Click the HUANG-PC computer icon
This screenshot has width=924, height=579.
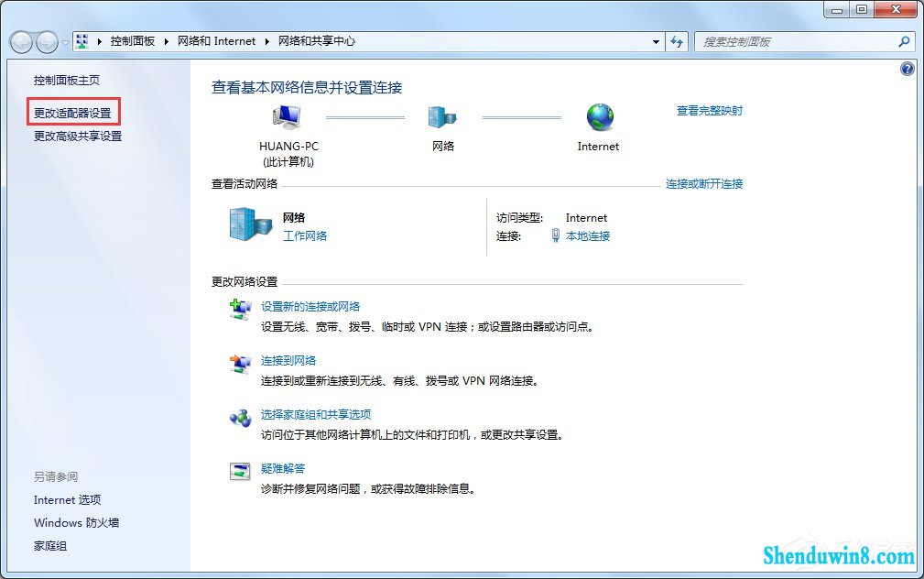tap(287, 116)
